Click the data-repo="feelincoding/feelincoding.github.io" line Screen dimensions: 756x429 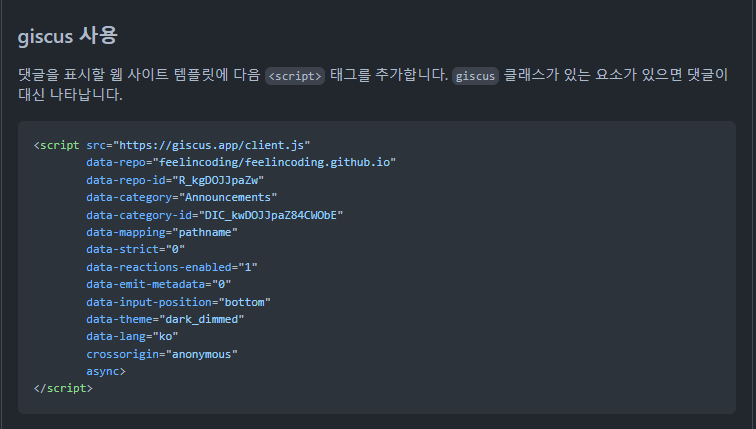coord(241,162)
